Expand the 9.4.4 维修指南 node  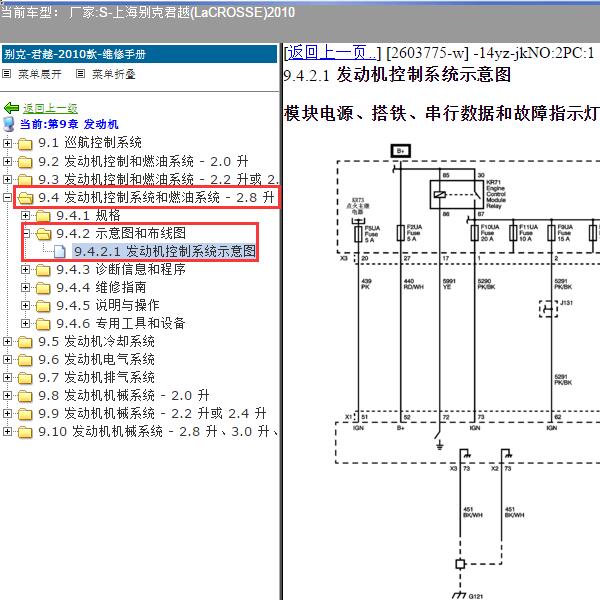(25, 287)
